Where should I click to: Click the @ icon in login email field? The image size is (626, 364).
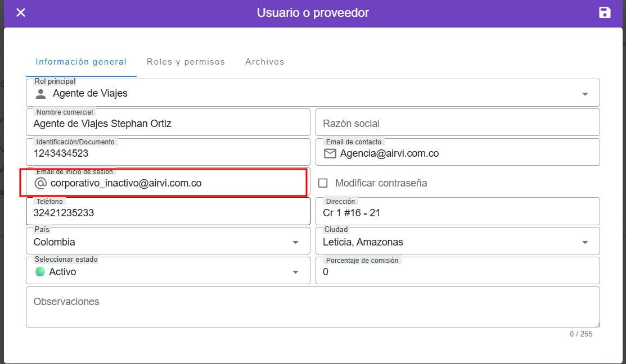click(x=40, y=183)
